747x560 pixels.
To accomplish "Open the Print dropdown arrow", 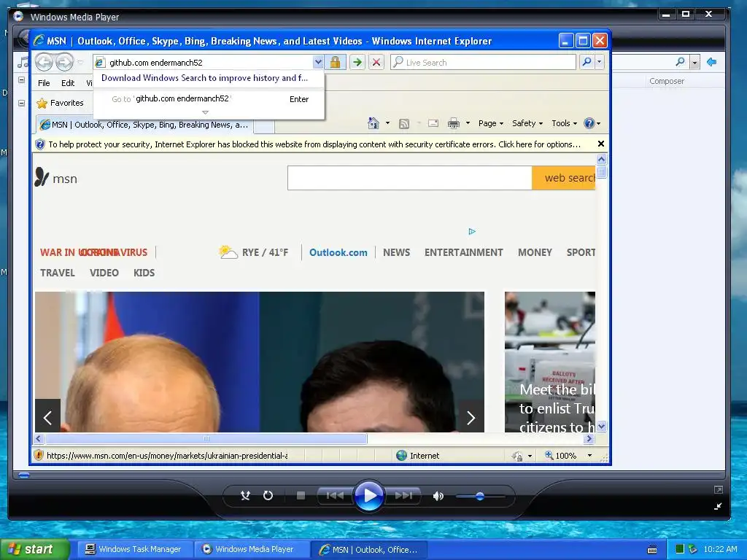I will [x=468, y=123].
